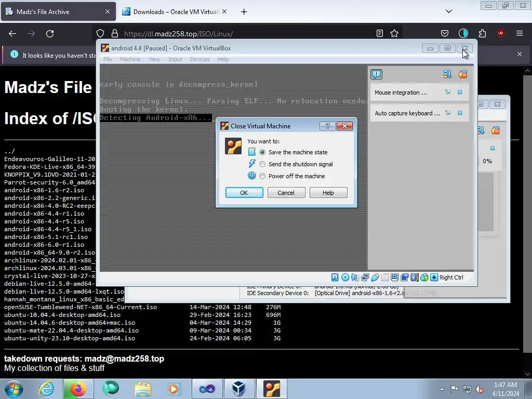Open the Firefox hamburger menu

tap(520, 33)
